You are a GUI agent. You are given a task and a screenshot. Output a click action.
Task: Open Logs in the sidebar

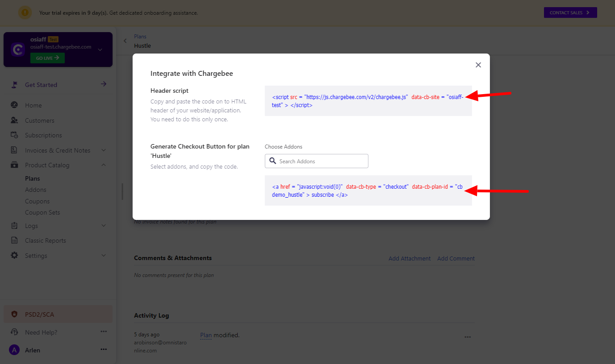tap(31, 226)
